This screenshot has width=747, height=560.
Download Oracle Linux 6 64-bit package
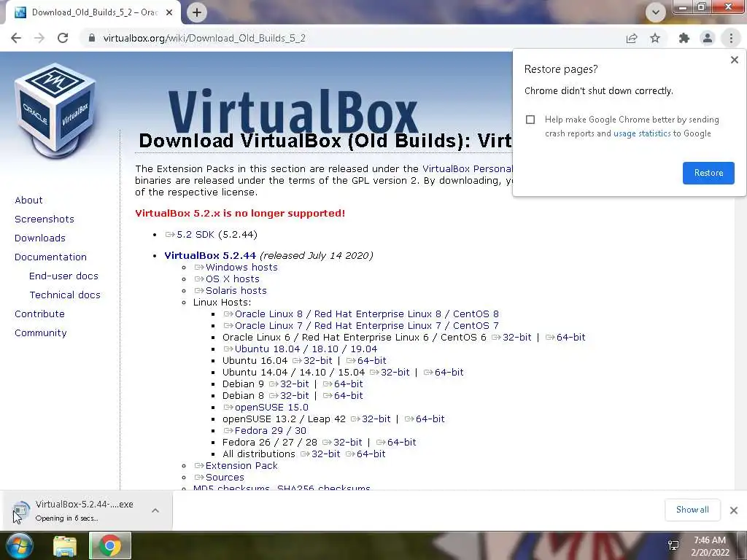[565, 337]
